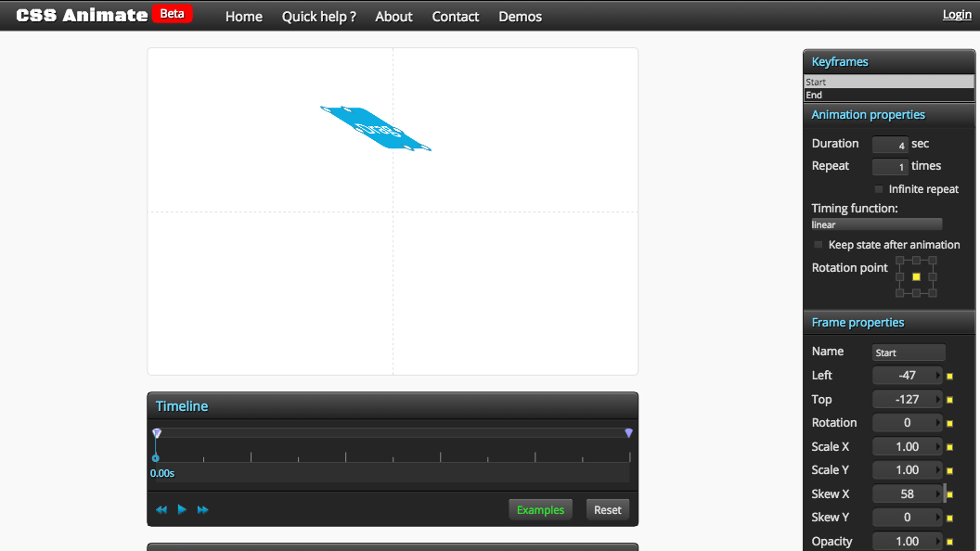980x551 pixels.
Task: Open the Demos page
Action: (x=520, y=17)
